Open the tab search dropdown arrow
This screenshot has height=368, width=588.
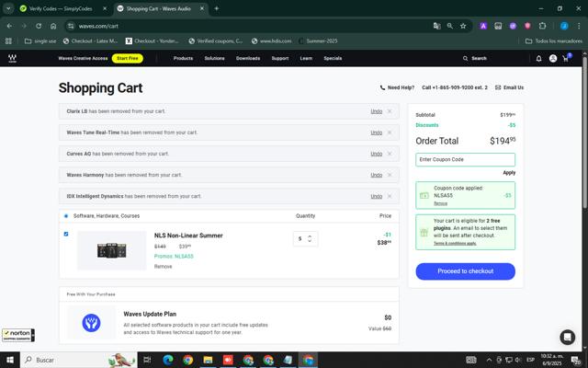pyautogui.click(x=8, y=8)
